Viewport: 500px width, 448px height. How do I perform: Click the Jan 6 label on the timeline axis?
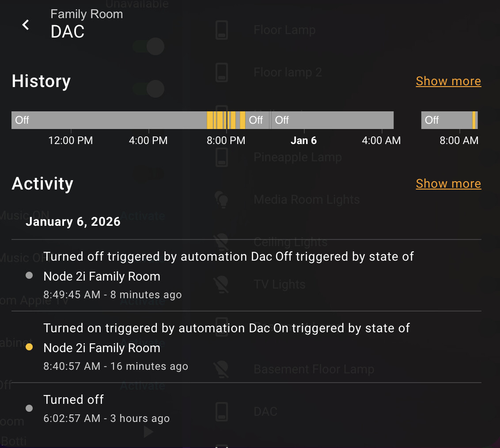(303, 140)
